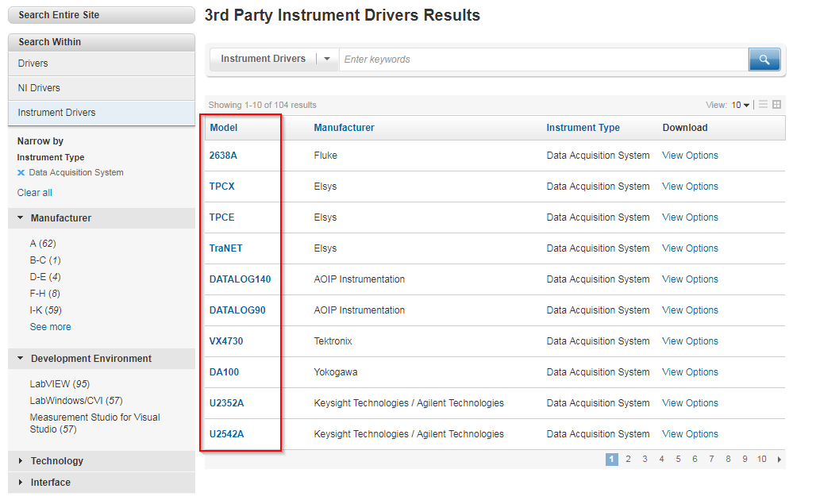Filter manufacturers by F-H (8)
The height and width of the screenshot is (504, 816).
click(44, 294)
